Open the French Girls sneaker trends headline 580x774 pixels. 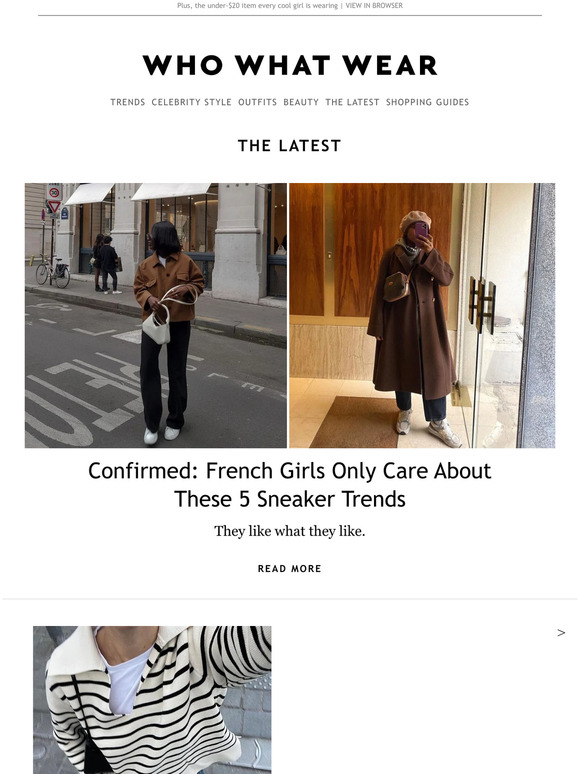tap(290, 485)
